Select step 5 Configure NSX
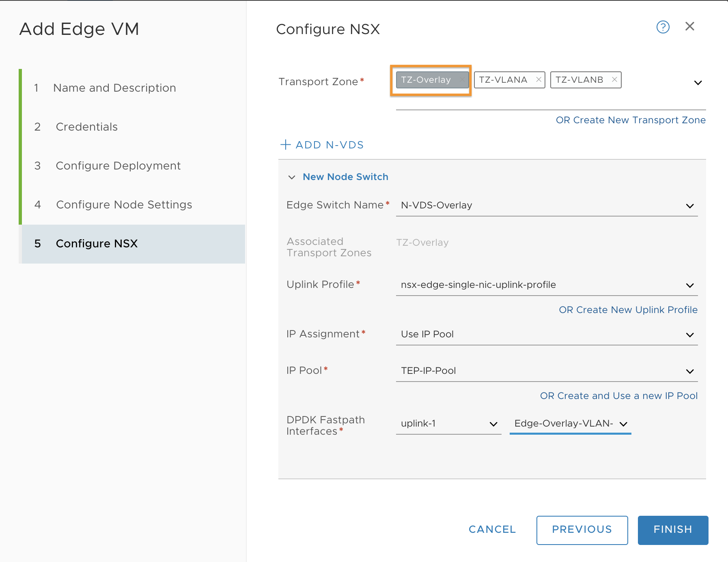 click(133, 244)
